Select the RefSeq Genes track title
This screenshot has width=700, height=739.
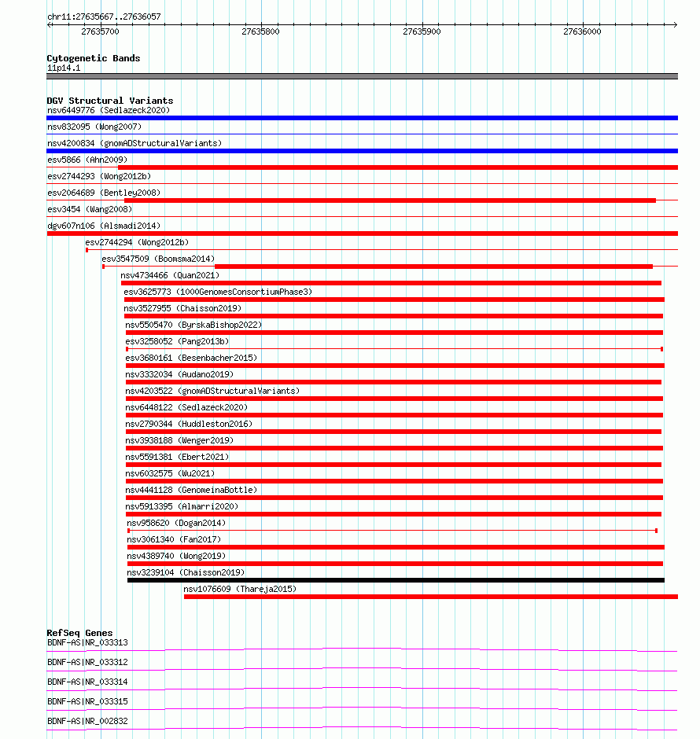pyautogui.click(x=79, y=633)
